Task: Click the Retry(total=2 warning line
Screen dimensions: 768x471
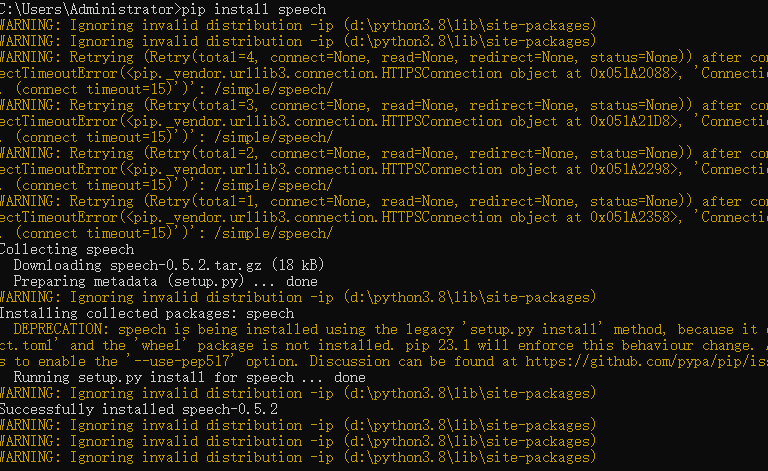Action: coord(384,153)
